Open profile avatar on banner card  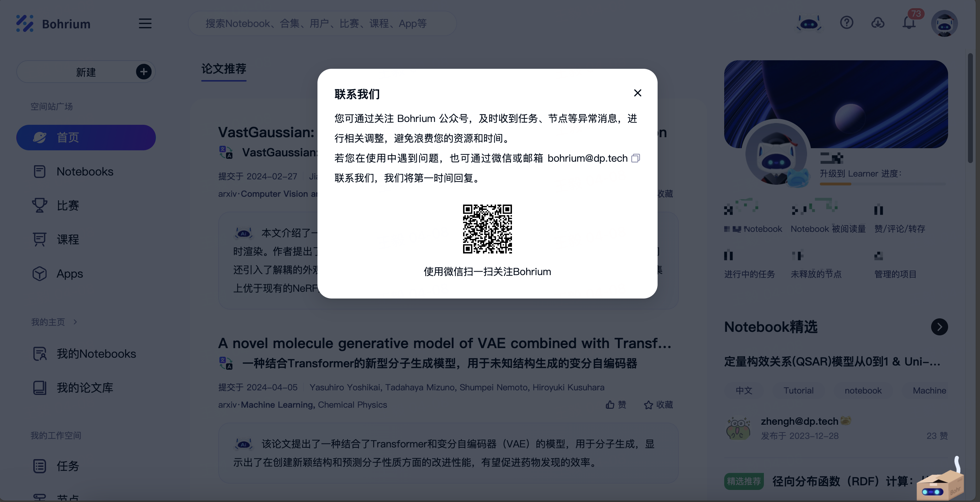tap(776, 155)
